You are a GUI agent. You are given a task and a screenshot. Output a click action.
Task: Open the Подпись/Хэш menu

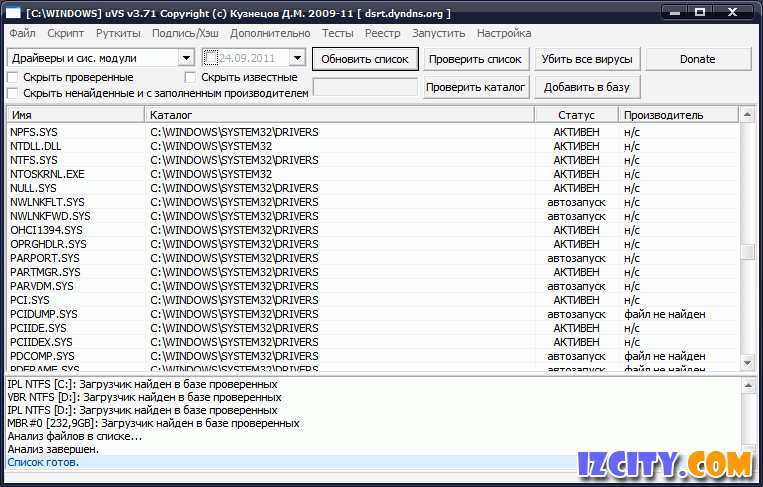[x=185, y=34]
